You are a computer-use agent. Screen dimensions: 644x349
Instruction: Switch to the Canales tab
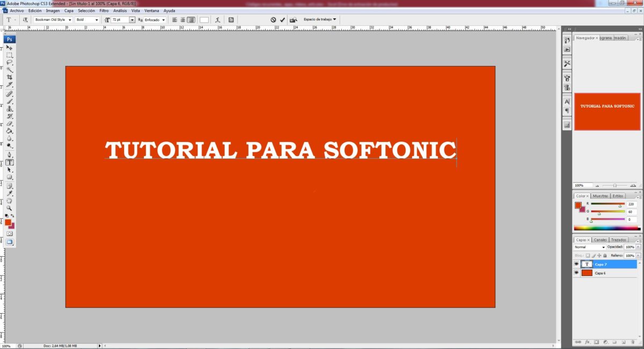600,240
